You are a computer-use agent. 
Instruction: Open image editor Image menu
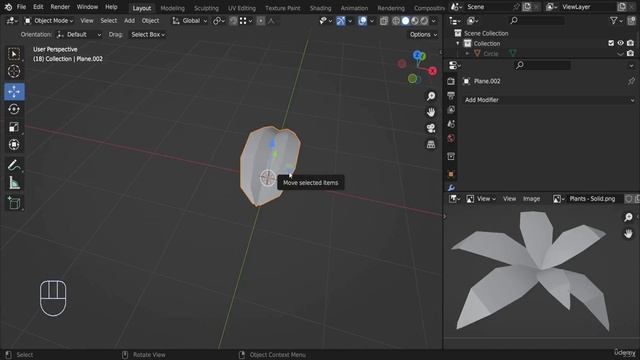531,199
